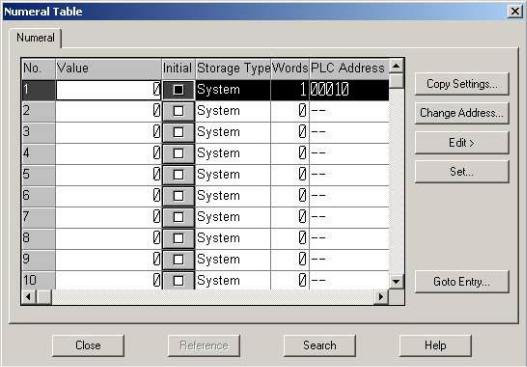Tick the Initial checkbox in row 10
The height and width of the screenshot is (367, 527).
(178, 280)
